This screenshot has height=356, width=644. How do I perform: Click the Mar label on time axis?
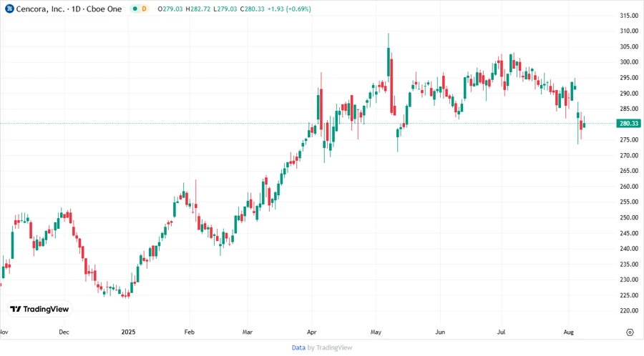248,332
